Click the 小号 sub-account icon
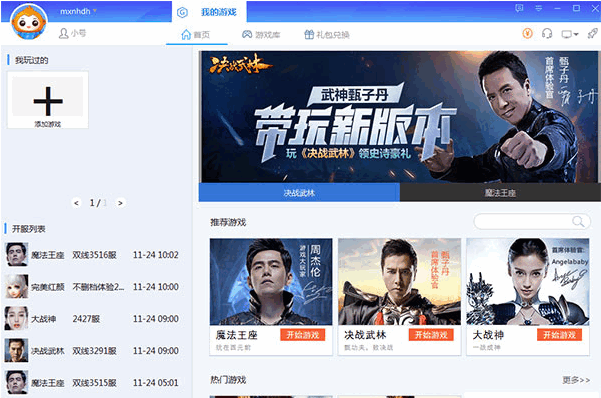601x398 pixels. (x=63, y=33)
